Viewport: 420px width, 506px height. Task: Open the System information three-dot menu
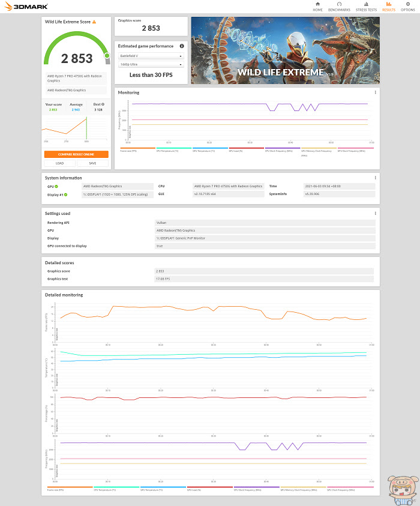pyautogui.click(x=375, y=178)
